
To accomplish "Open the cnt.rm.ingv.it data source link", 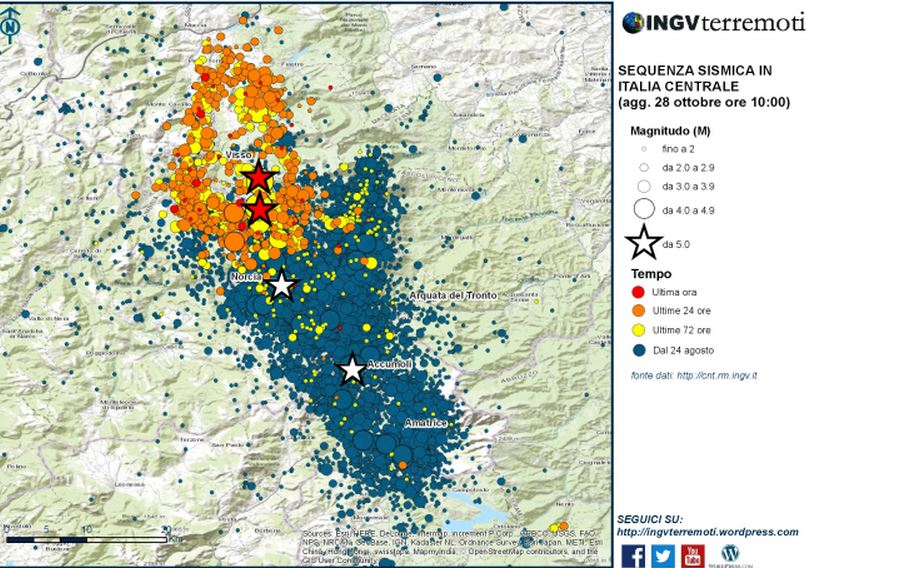I will pos(716,375).
